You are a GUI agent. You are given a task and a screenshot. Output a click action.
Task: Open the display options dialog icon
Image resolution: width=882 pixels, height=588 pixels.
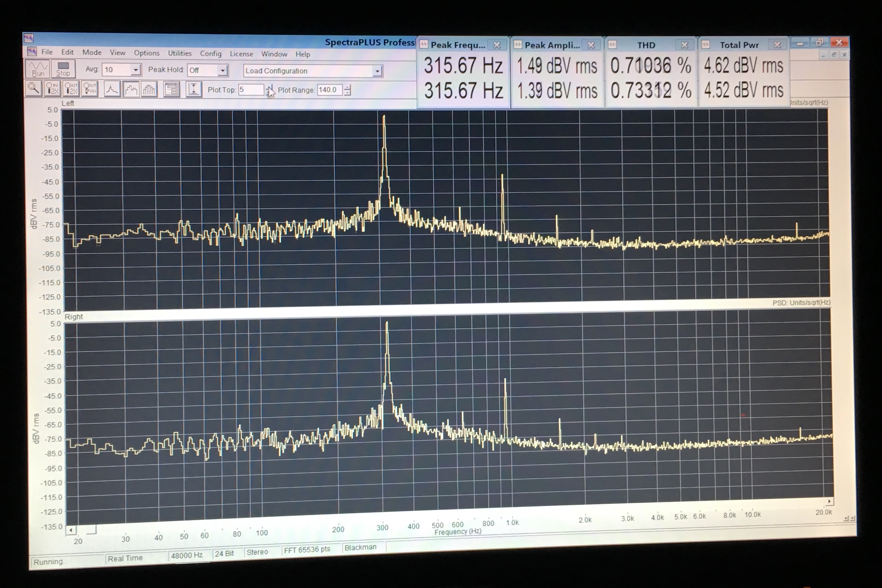171,90
